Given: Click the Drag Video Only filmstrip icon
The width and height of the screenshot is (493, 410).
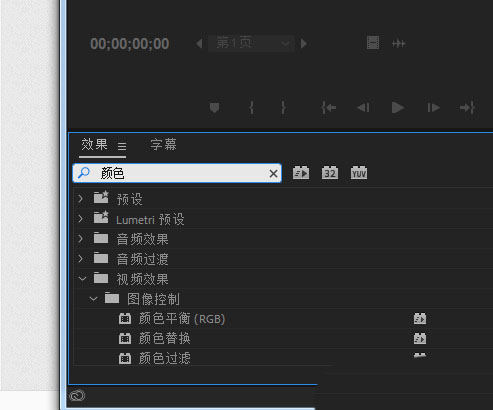Looking at the screenshot, I should pos(373,43).
